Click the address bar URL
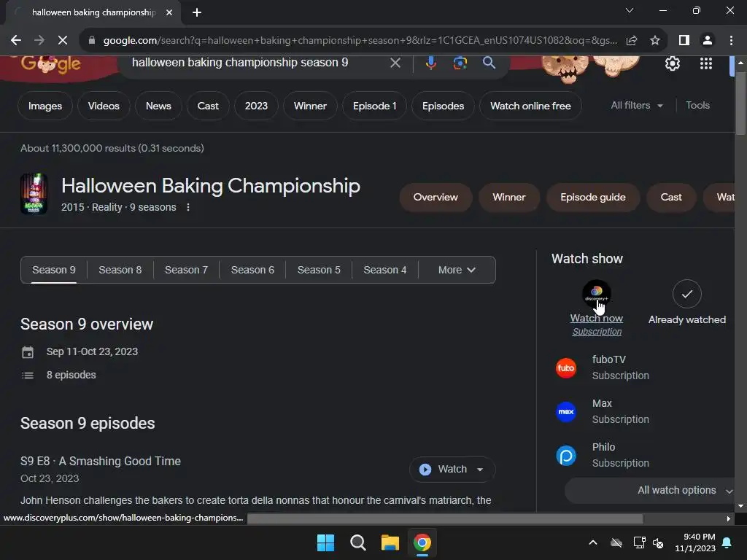The width and height of the screenshot is (747, 560). pos(360,41)
